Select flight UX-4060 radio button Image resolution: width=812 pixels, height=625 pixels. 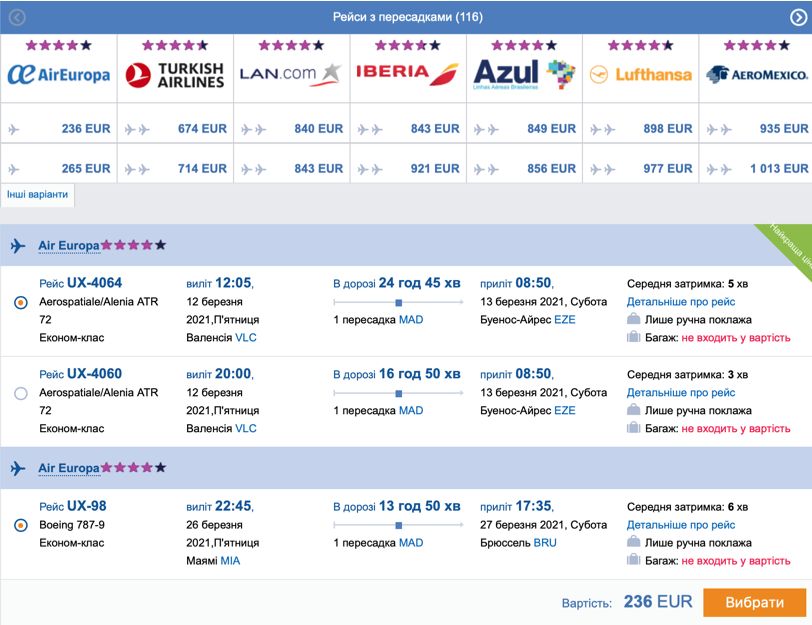tap(21, 394)
